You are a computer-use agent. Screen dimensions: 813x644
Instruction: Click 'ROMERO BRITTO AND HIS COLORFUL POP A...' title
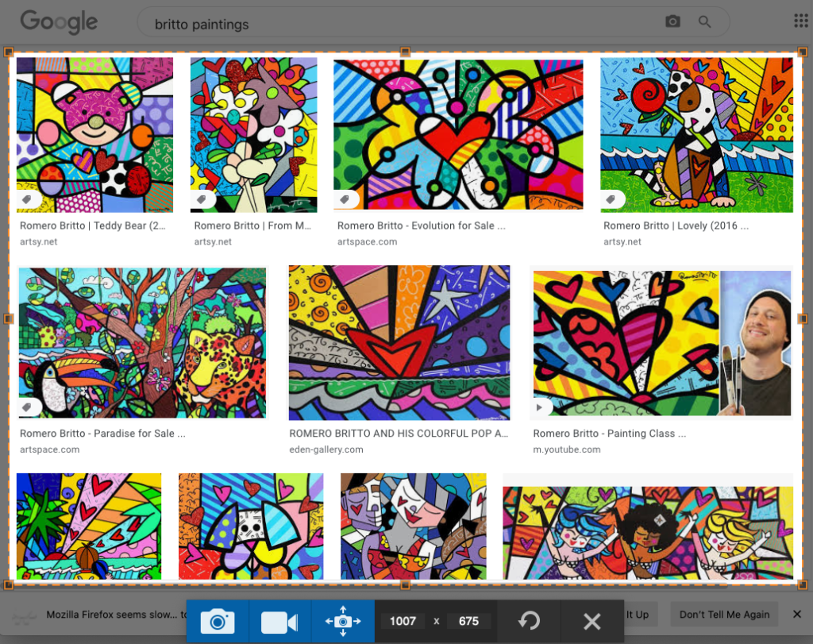click(399, 434)
